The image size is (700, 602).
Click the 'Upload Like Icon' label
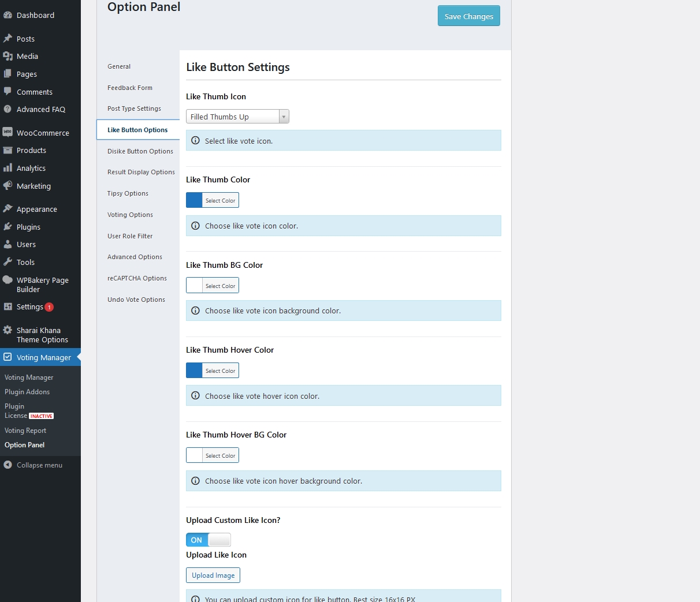tap(216, 555)
